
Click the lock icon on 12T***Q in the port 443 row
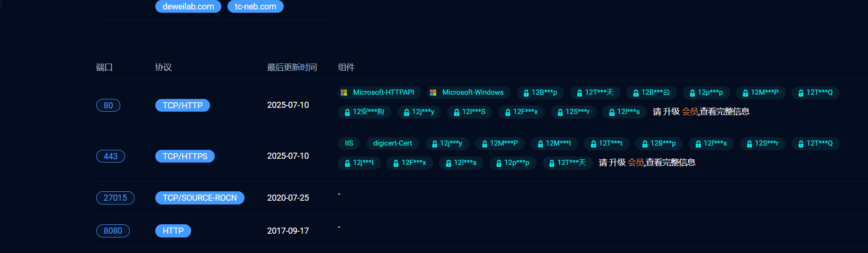click(801, 144)
